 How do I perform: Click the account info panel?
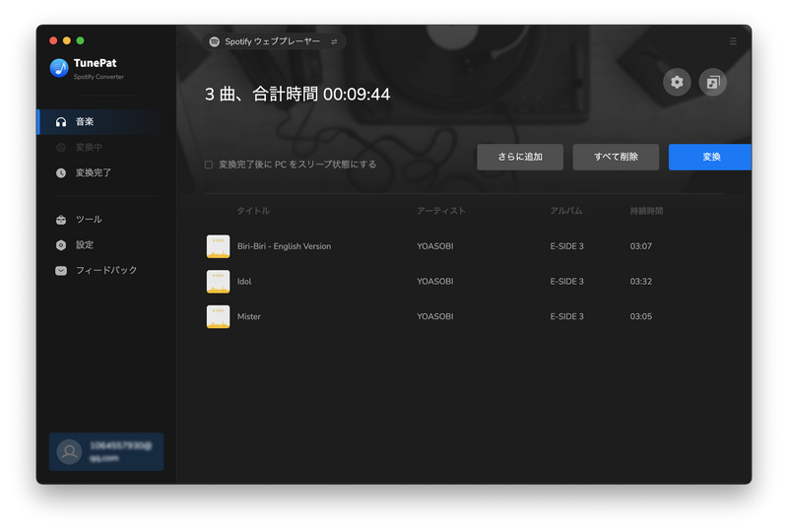coord(106,451)
